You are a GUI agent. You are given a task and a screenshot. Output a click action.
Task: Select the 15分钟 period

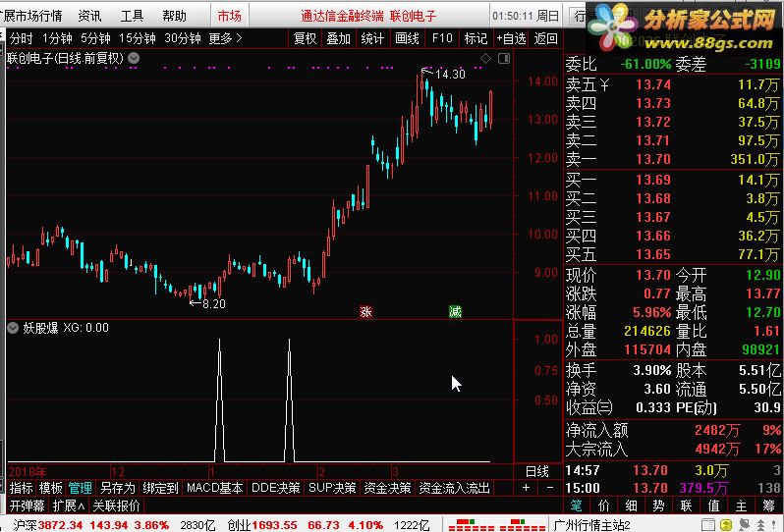(137, 38)
